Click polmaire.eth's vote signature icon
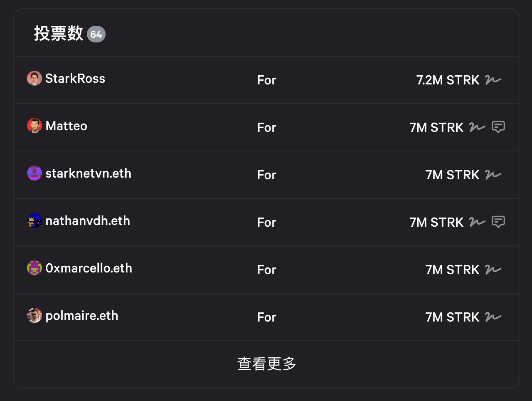532x401 pixels. click(493, 317)
